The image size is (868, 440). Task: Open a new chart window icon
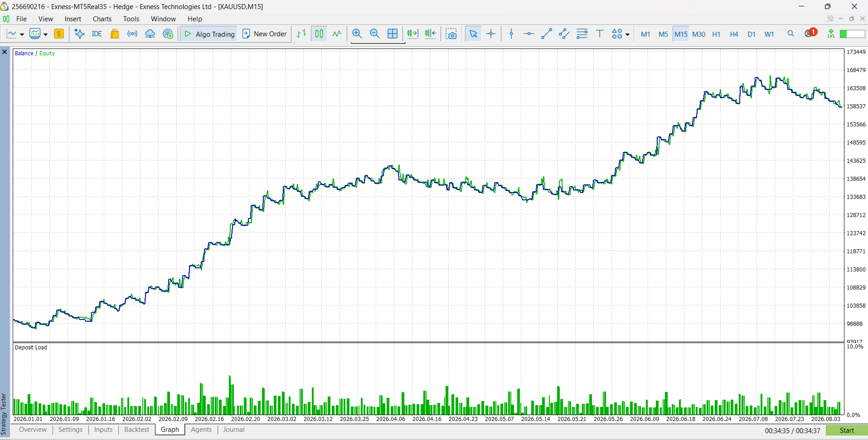12,34
